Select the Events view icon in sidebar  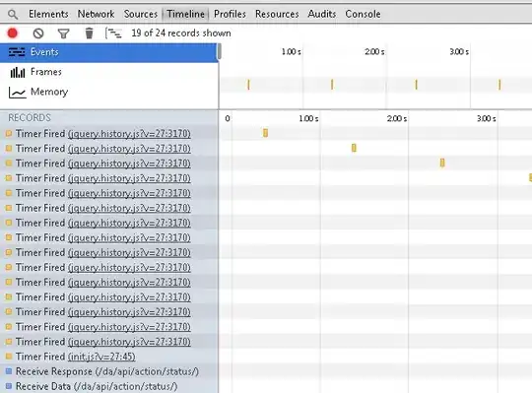click(x=17, y=52)
